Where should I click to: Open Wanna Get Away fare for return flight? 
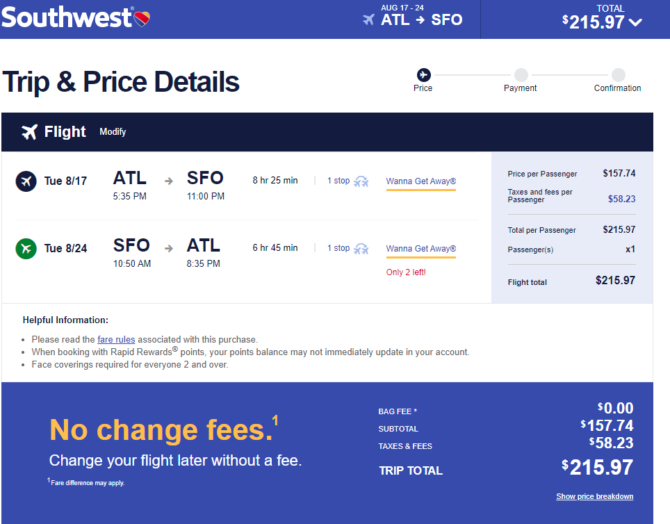[x=421, y=249]
